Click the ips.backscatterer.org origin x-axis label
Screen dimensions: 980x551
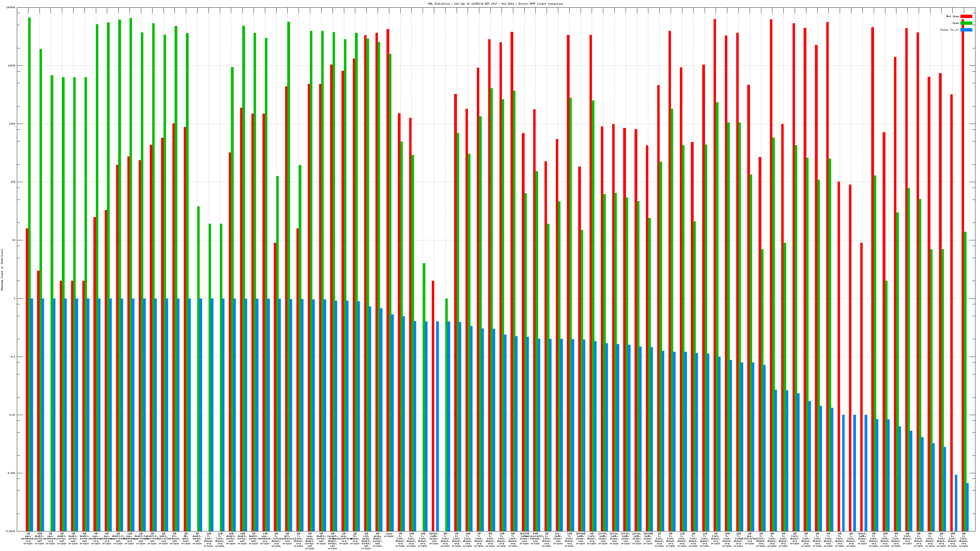[x=344, y=539]
